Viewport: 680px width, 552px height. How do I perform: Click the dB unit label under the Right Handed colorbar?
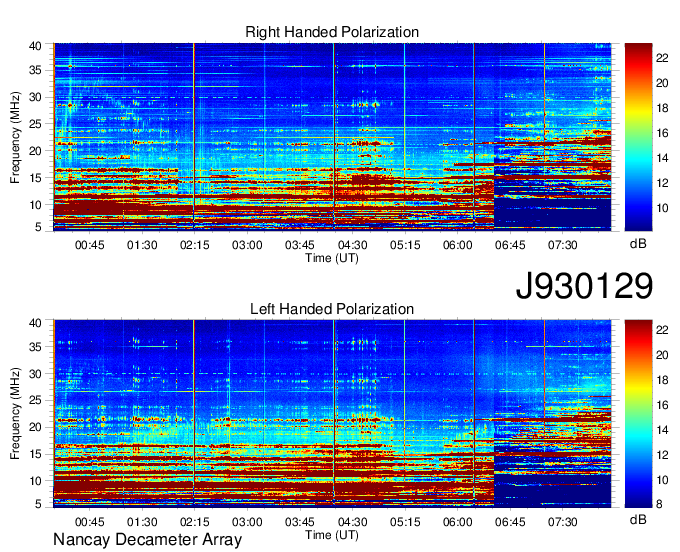(638, 244)
